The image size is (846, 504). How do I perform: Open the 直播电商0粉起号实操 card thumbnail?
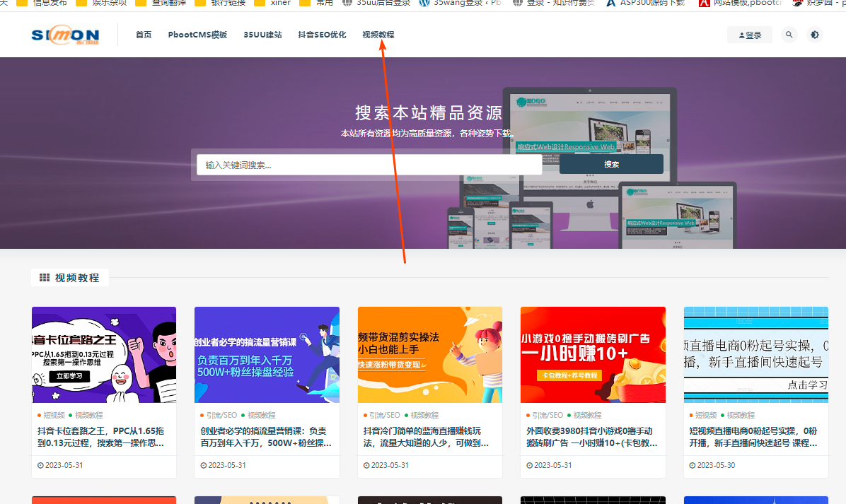(x=756, y=355)
